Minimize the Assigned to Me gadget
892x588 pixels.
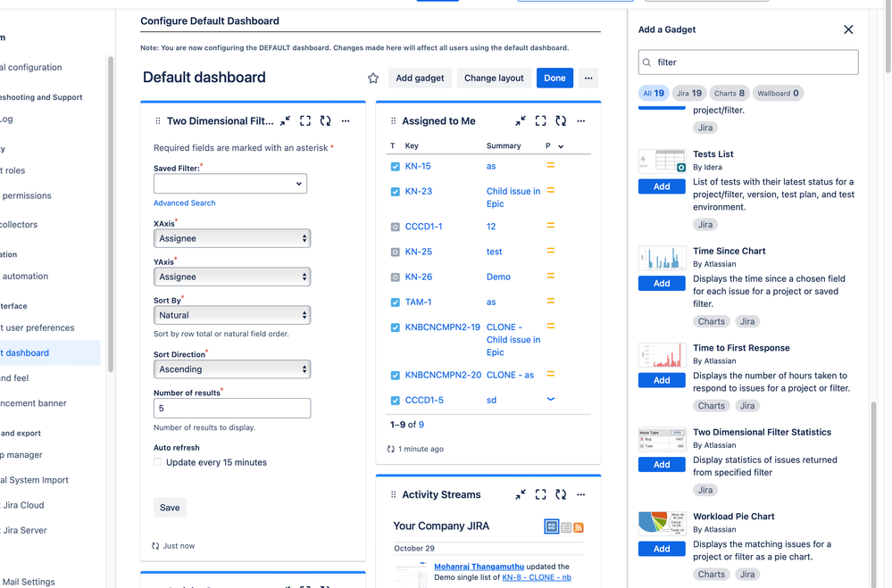521,120
